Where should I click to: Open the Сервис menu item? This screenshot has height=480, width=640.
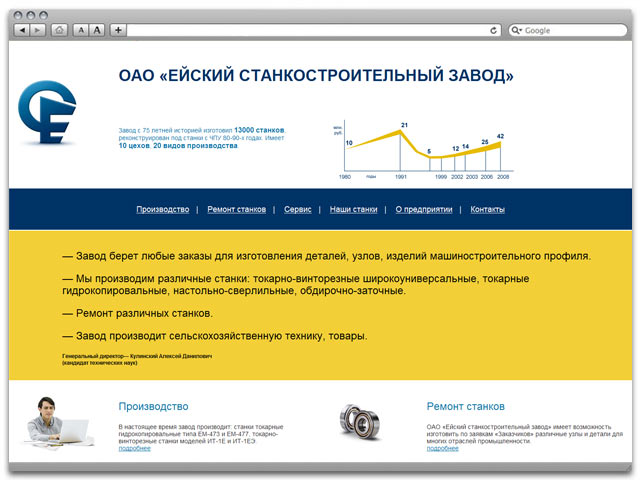[x=298, y=209]
